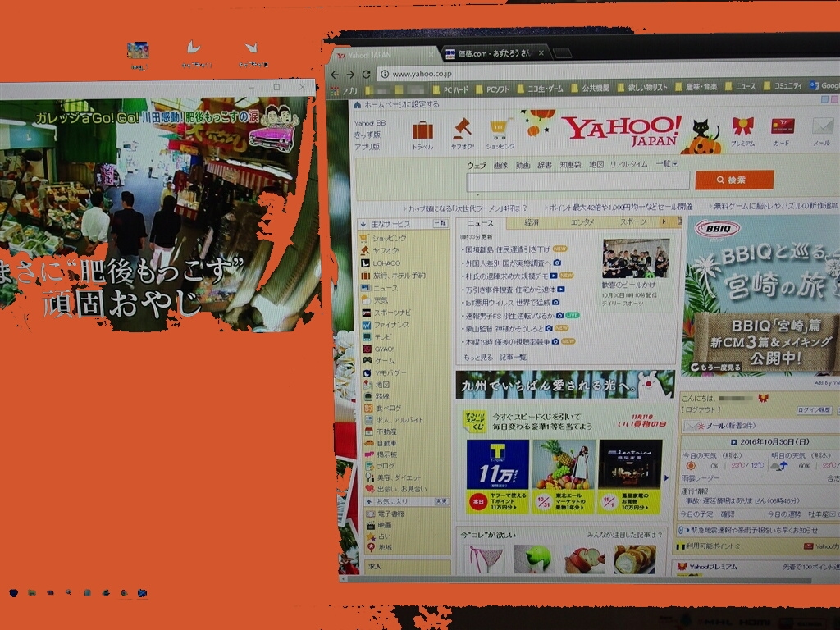
Task: Click 一覧 button beside 主なサービス
Action: pyautogui.click(x=441, y=223)
